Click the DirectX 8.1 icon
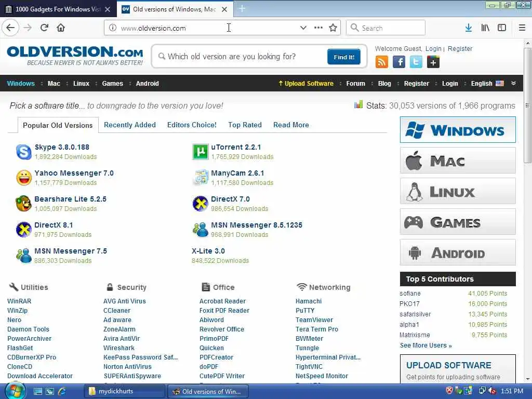Viewport: 532px width, 399px height. pyautogui.click(x=24, y=230)
